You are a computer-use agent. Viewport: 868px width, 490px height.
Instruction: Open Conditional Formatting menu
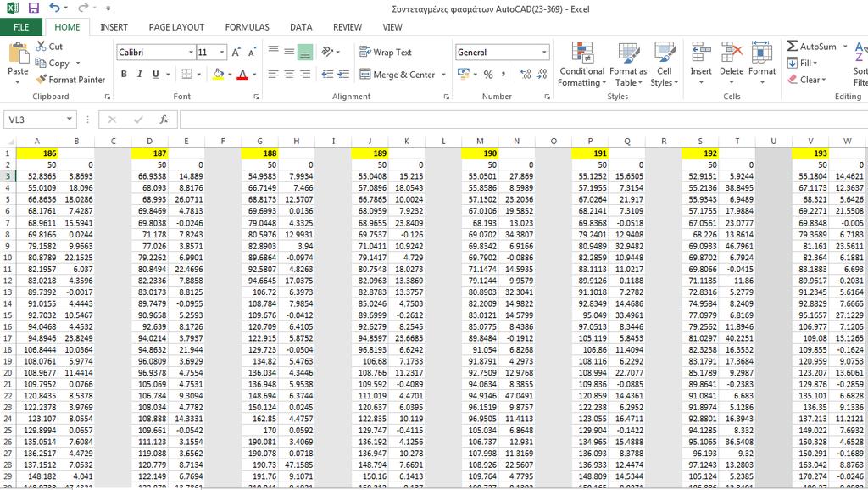(x=581, y=64)
